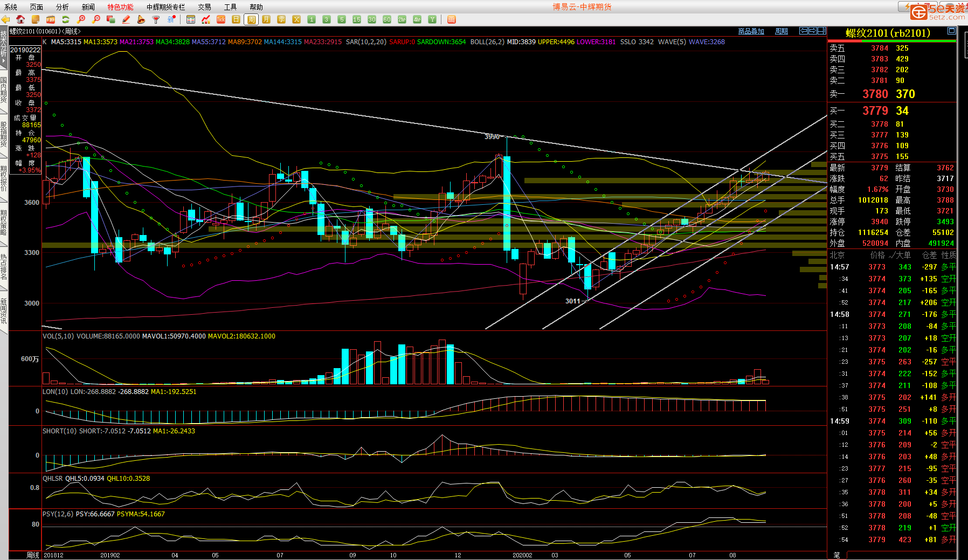Click the QHLSR indicator label
The image size is (968, 560).
53,479
